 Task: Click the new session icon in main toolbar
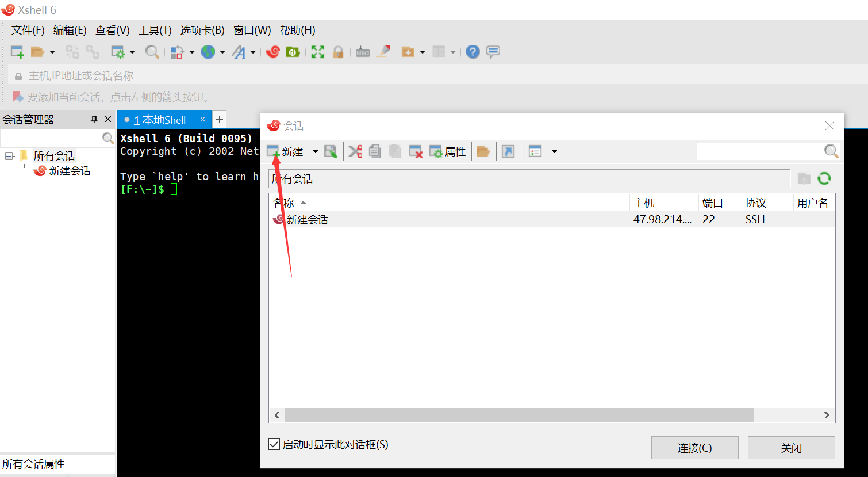[x=18, y=52]
